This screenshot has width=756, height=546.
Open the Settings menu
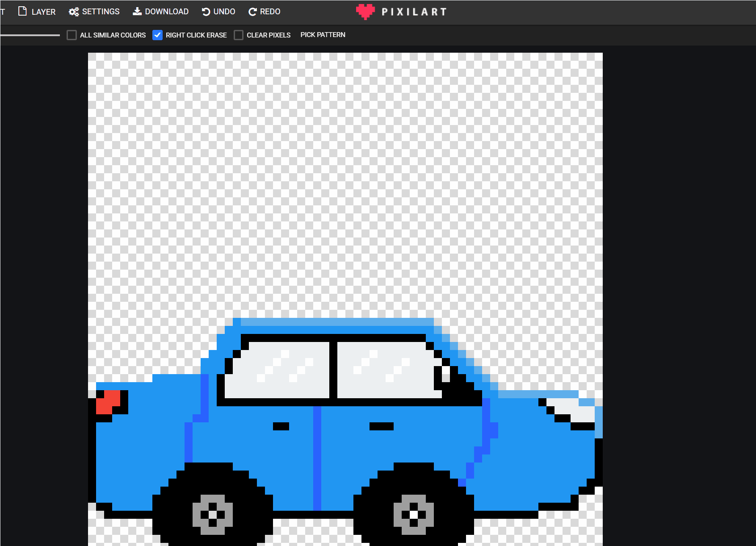pos(94,12)
